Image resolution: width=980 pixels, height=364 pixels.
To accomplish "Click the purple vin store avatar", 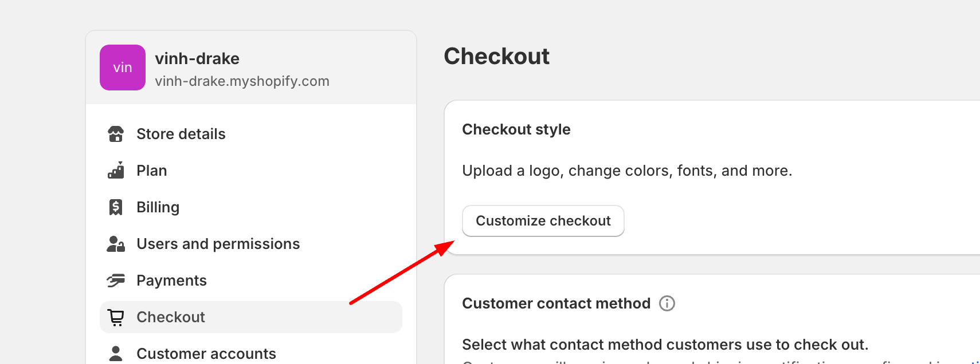I will tap(123, 68).
